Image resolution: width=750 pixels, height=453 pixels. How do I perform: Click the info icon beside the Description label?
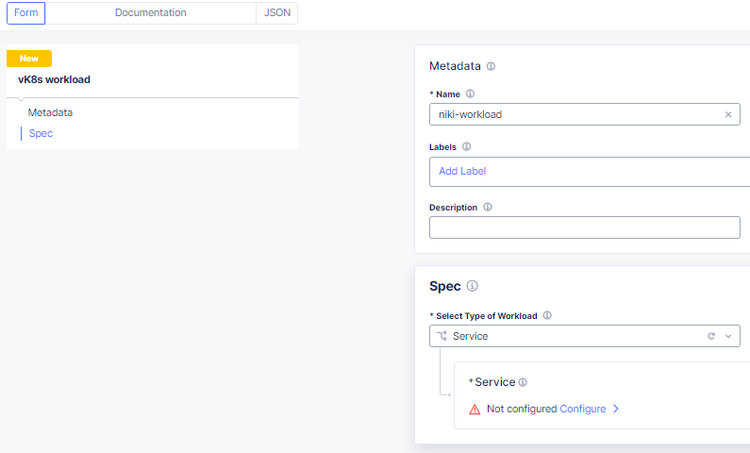click(x=488, y=207)
